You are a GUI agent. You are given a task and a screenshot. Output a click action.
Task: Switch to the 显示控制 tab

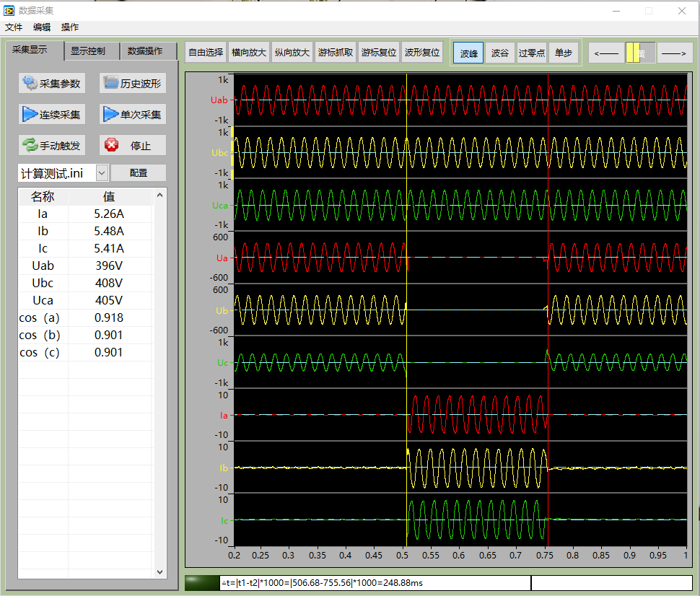[x=88, y=51]
